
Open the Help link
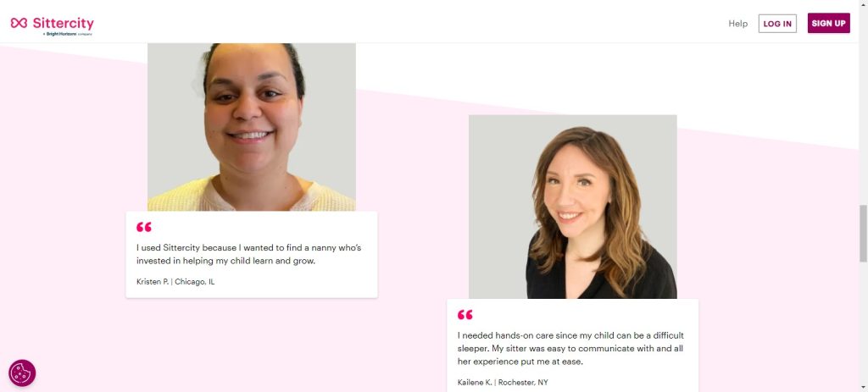pos(738,24)
